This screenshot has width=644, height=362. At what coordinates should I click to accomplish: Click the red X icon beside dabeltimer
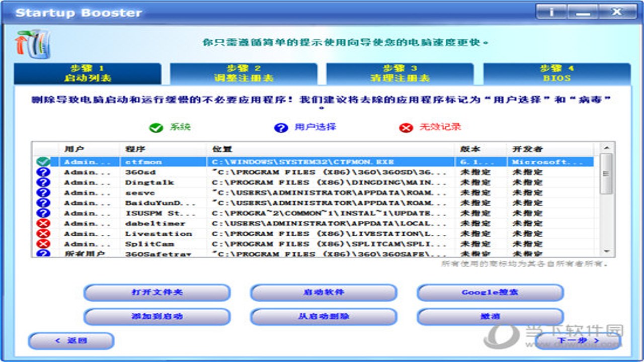click(43, 223)
